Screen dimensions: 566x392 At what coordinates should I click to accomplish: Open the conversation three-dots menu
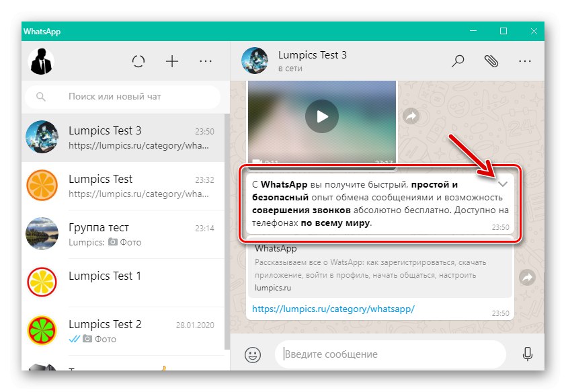coord(525,61)
